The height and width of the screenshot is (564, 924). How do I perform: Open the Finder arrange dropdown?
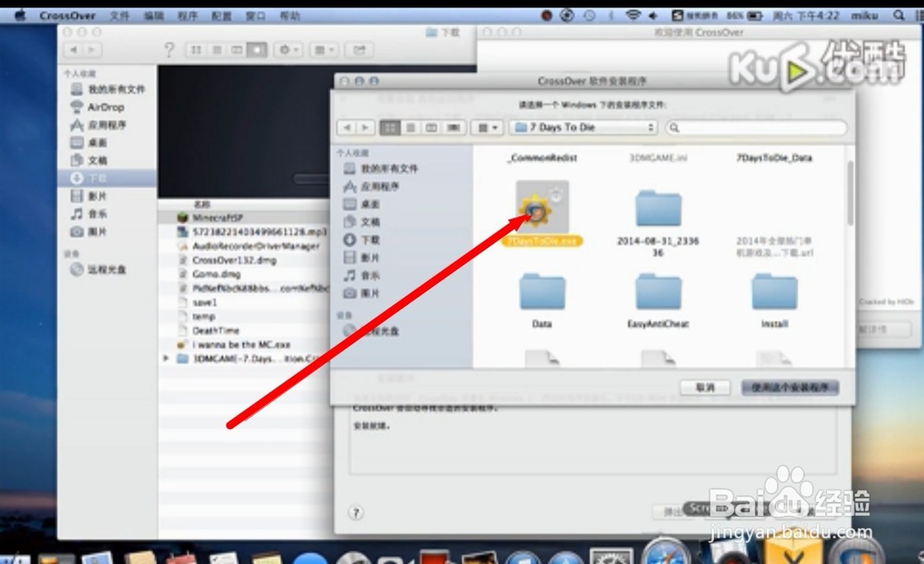pyautogui.click(x=323, y=50)
